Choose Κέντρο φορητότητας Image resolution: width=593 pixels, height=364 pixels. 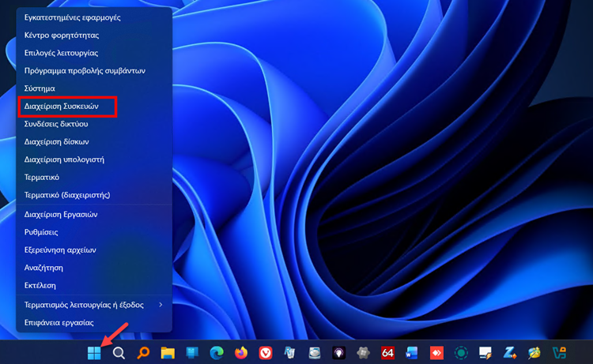tap(62, 35)
